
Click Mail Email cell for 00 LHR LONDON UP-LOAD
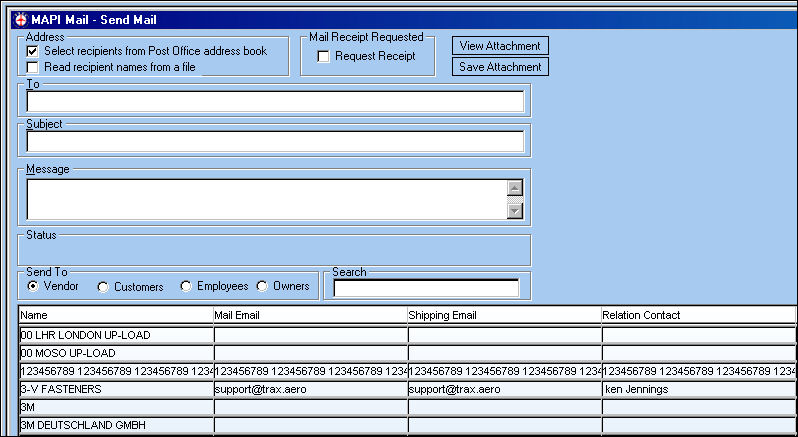coord(310,335)
